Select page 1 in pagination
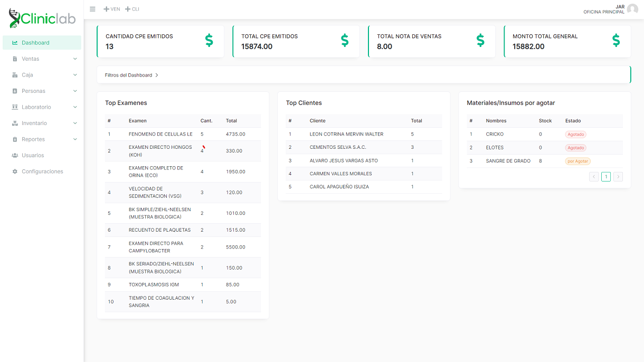This screenshot has height=362, width=644. click(606, 177)
